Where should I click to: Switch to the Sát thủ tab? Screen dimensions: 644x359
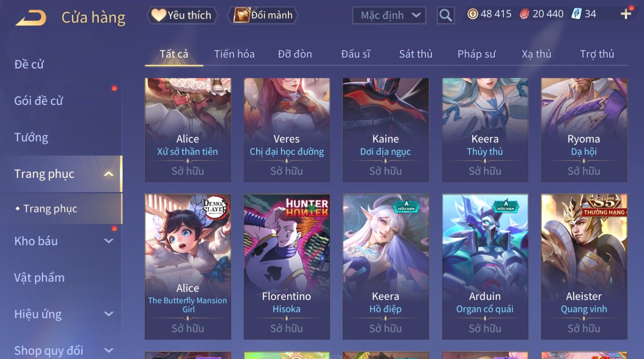pyautogui.click(x=416, y=54)
